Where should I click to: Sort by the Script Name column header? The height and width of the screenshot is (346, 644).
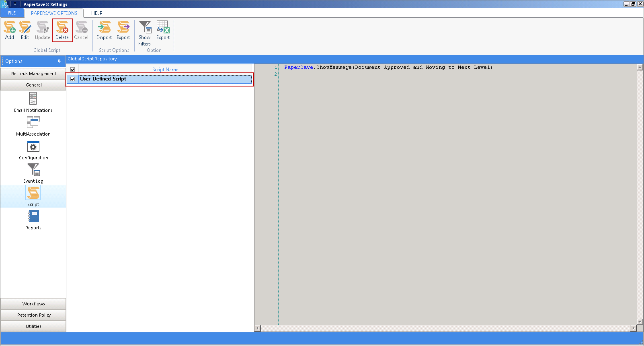165,70
